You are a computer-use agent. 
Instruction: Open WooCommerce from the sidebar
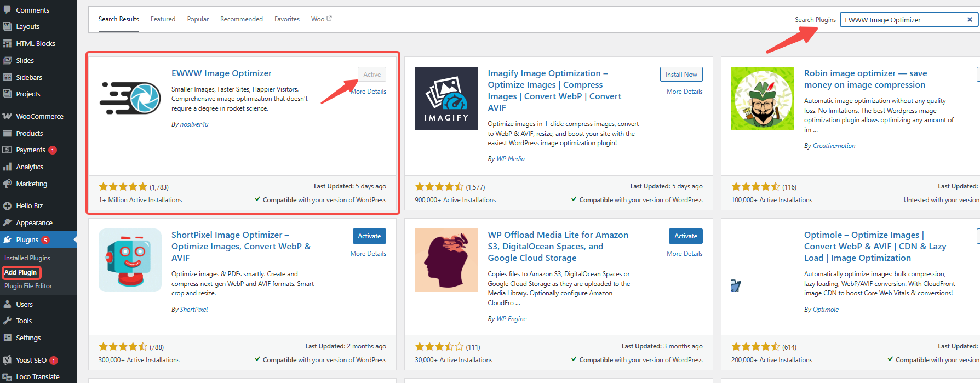click(x=39, y=116)
